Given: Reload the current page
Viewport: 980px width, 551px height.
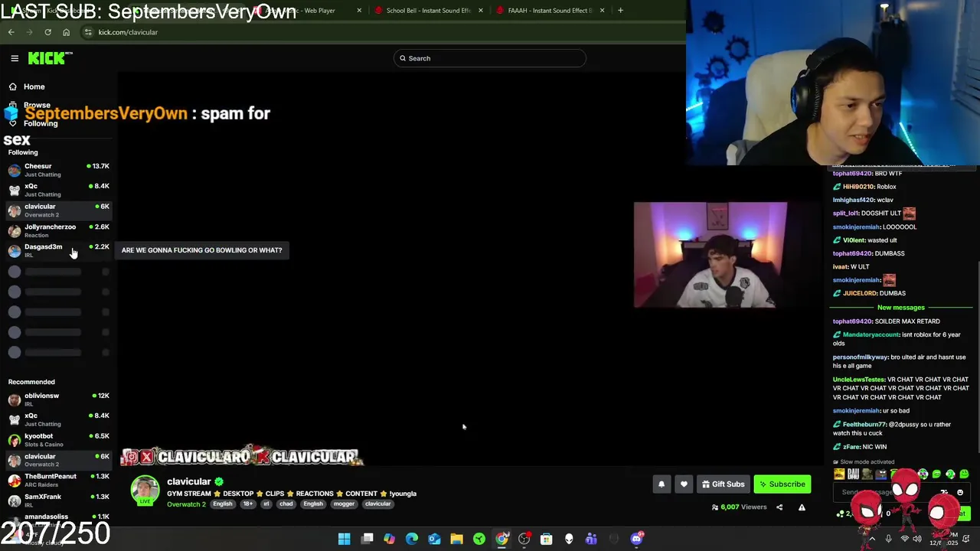Looking at the screenshot, I should 47,32.
